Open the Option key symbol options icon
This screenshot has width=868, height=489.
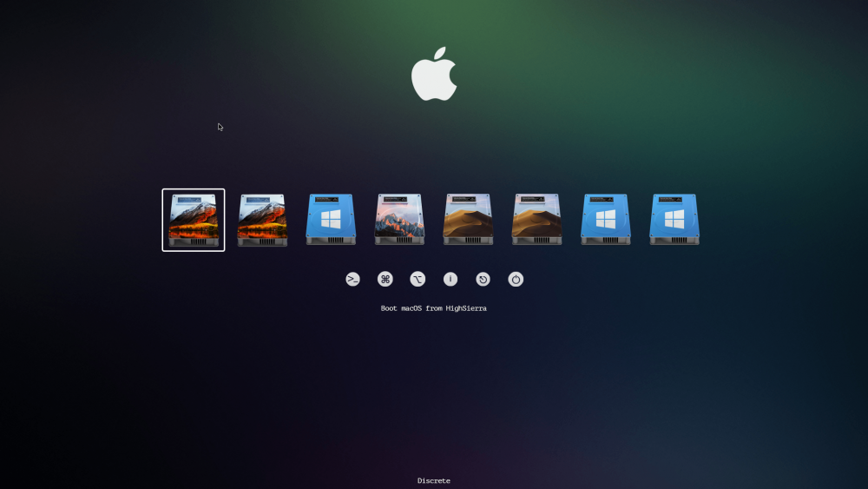[418, 279]
